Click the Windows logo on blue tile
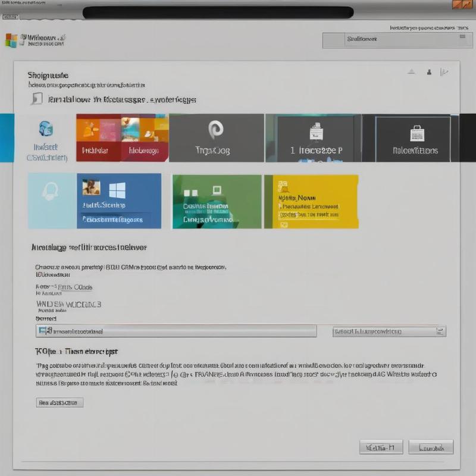 tap(117, 190)
